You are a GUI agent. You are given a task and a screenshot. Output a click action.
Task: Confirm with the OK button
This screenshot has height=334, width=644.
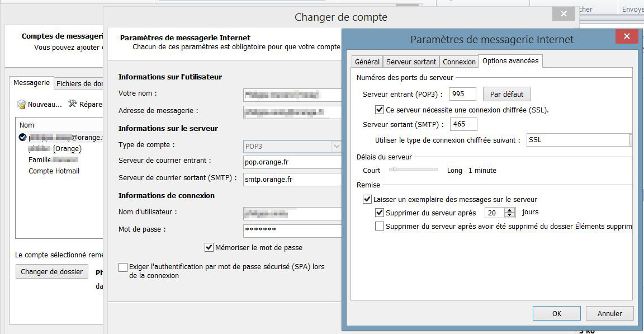(x=557, y=313)
